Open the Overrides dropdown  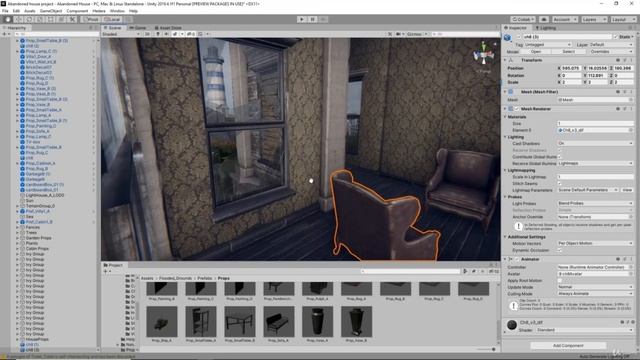[x=611, y=52]
